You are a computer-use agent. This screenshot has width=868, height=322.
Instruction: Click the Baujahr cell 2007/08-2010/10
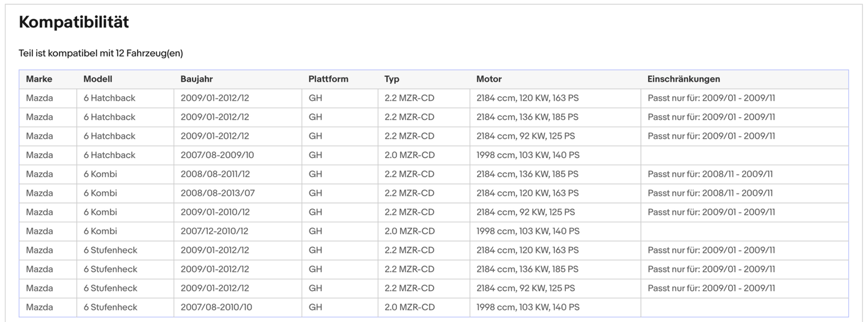click(216, 308)
